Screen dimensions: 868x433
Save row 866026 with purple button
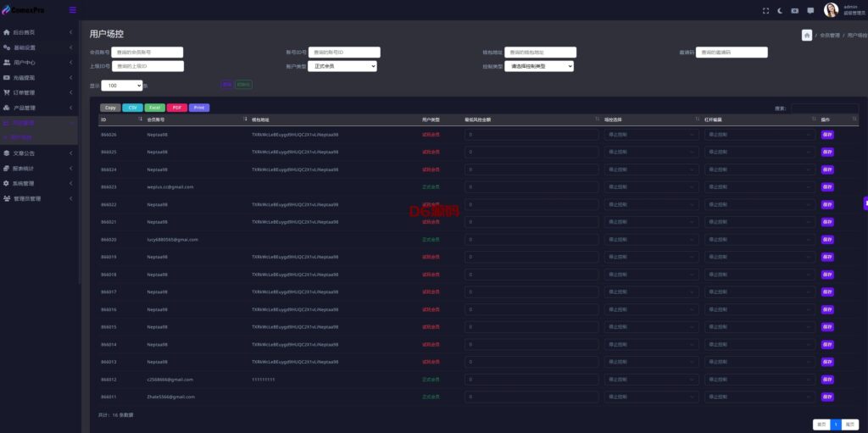tap(827, 135)
